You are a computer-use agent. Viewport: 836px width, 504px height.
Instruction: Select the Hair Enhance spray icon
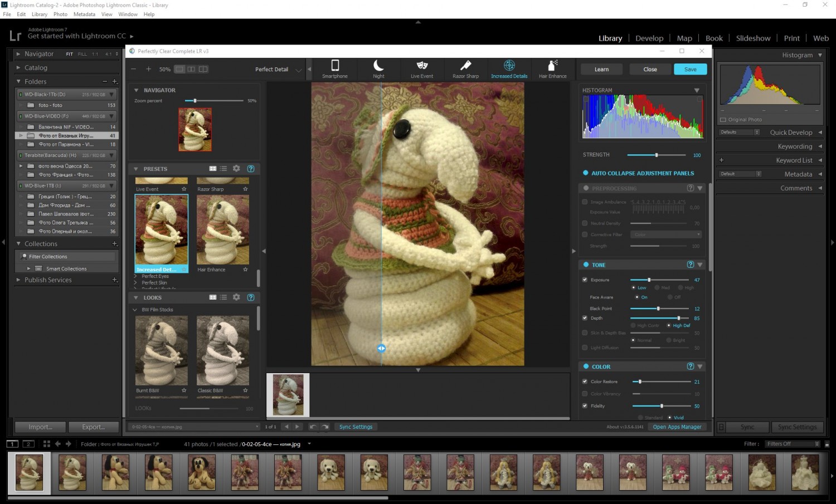(x=552, y=66)
